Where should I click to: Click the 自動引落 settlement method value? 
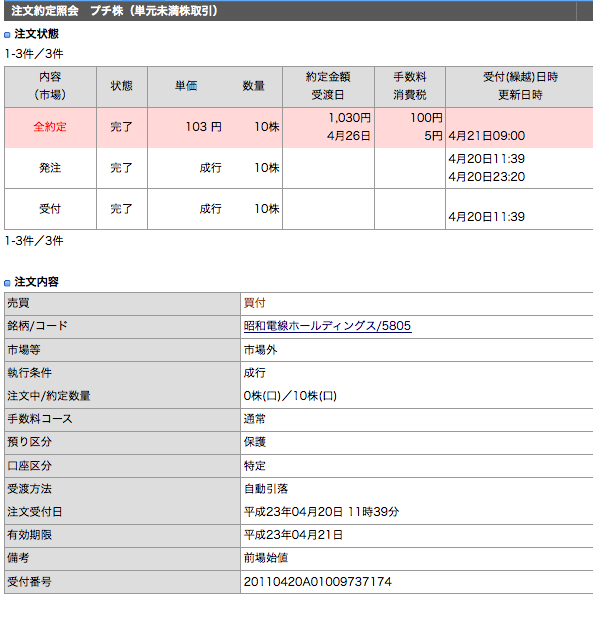click(266, 489)
